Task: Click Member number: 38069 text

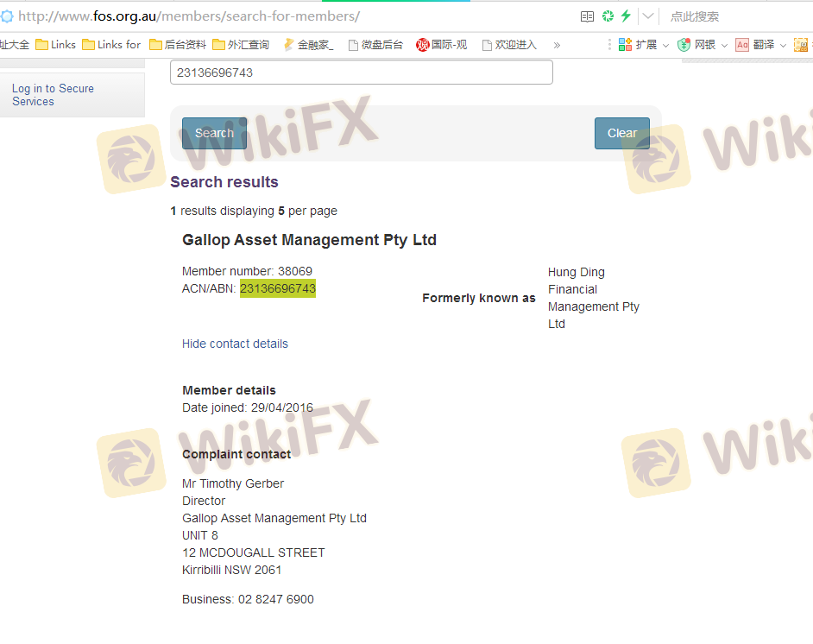Action: [x=248, y=271]
